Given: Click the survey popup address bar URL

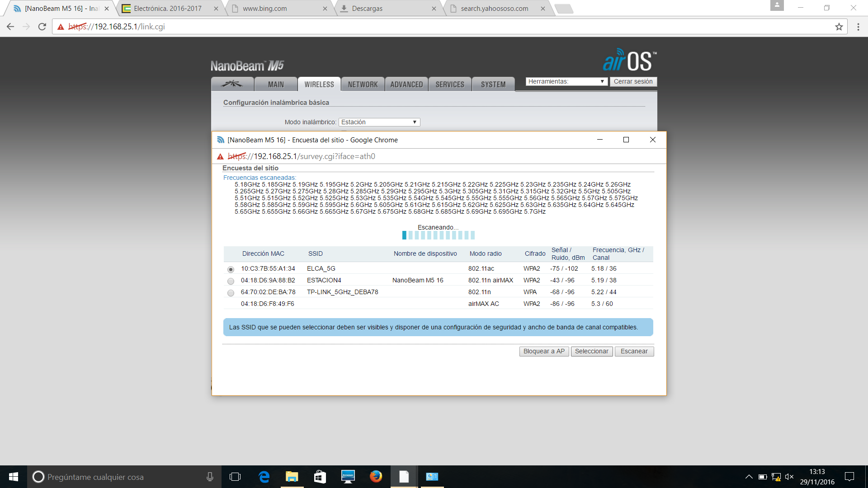Looking at the screenshot, I should 302,156.
